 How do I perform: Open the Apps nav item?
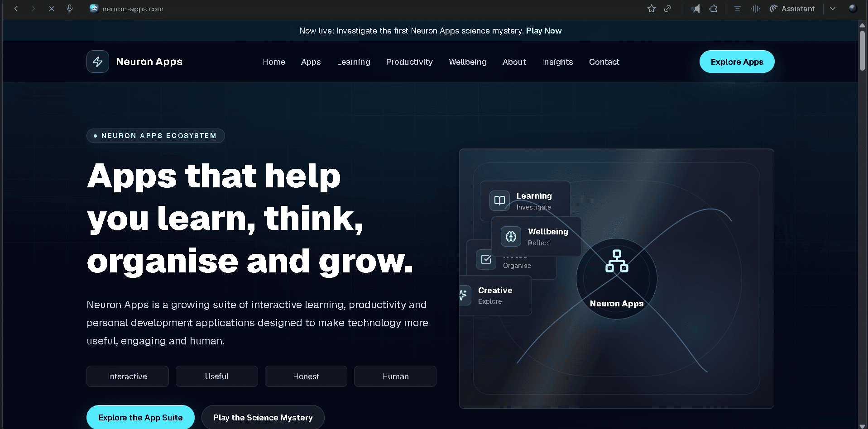tap(311, 62)
